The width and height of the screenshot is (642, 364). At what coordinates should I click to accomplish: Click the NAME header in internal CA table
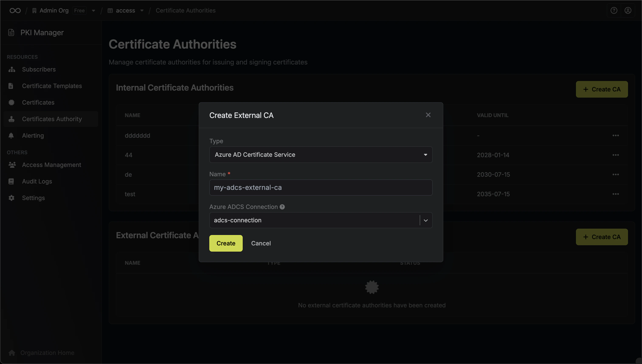(x=132, y=115)
